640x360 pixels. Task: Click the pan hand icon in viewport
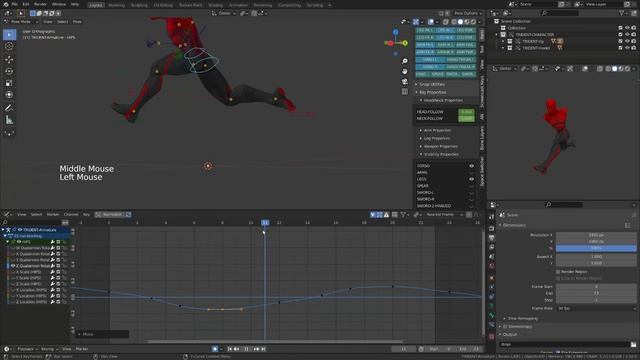[x=404, y=71]
